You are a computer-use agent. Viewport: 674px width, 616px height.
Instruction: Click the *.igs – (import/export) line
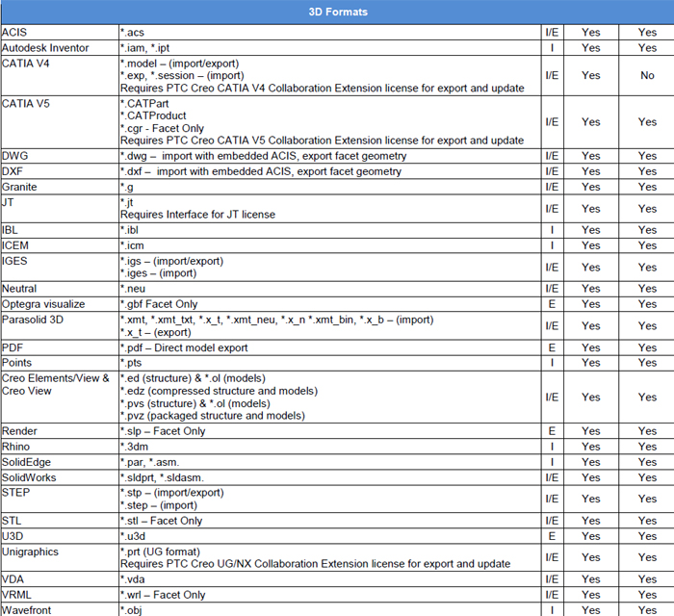point(172,261)
